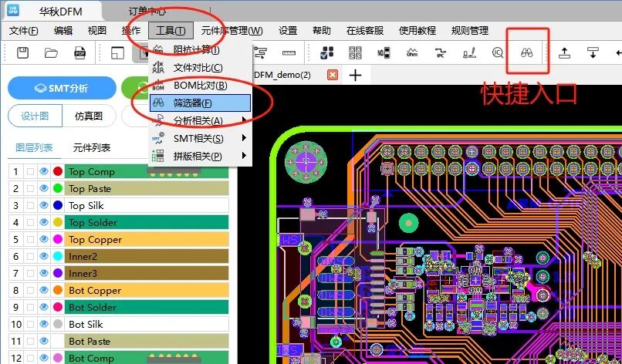Screen dimensions: 622x364
Task: Click the PDF export toolbar icon
Action: (79, 52)
